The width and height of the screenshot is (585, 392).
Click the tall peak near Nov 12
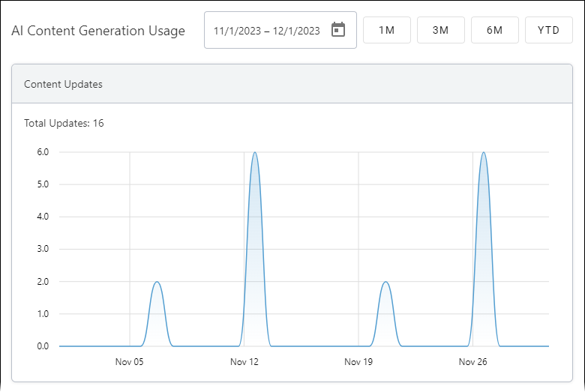click(x=255, y=154)
